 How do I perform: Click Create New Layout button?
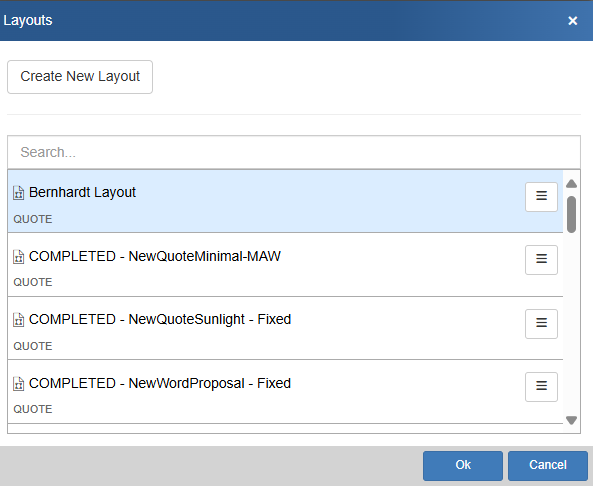80,77
